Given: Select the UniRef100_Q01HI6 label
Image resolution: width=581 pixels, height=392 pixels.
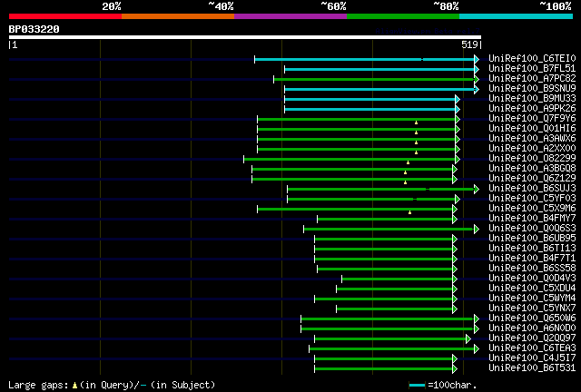Looking at the screenshot, I should click(x=532, y=128).
